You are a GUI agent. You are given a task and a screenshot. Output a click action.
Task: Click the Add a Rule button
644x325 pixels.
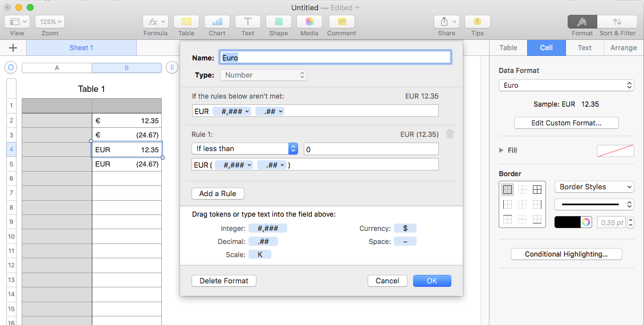218,193
